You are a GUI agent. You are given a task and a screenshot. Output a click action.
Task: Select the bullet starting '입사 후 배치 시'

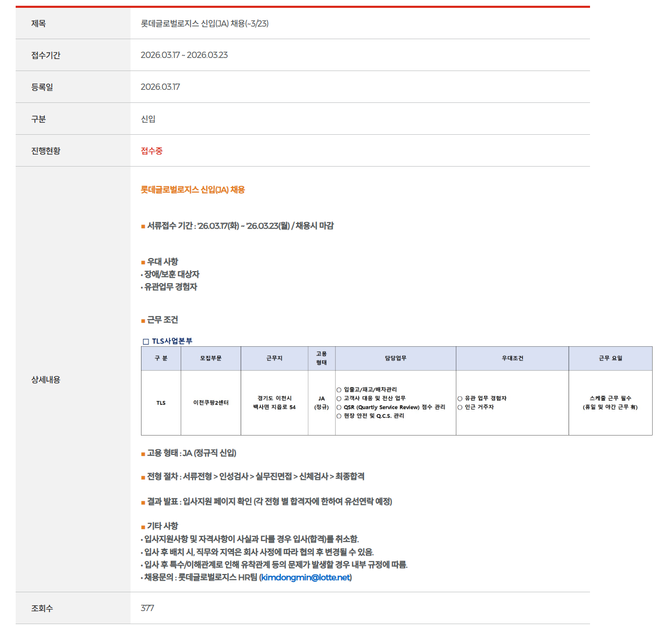pyautogui.click(x=257, y=552)
